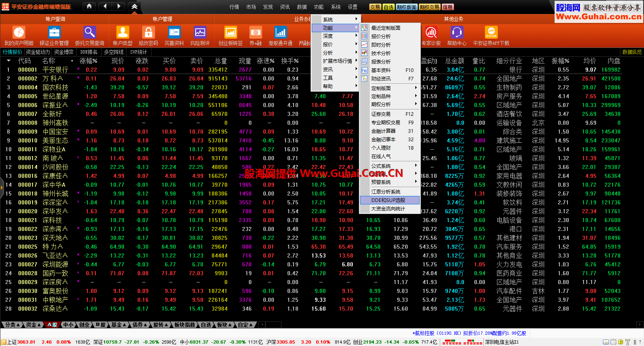Choose 证券交易 F12 menu entry
This screenshot has width=644, height=346.
tap(390, 114)
